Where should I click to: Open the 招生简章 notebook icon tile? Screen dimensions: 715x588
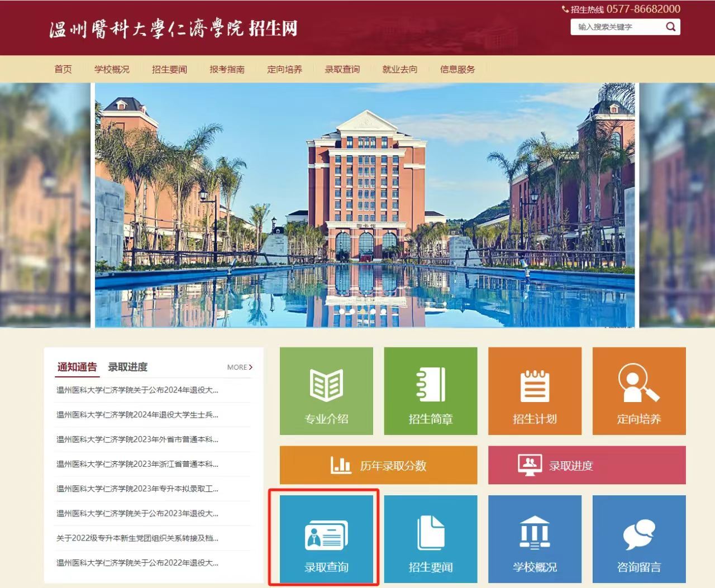430,391
